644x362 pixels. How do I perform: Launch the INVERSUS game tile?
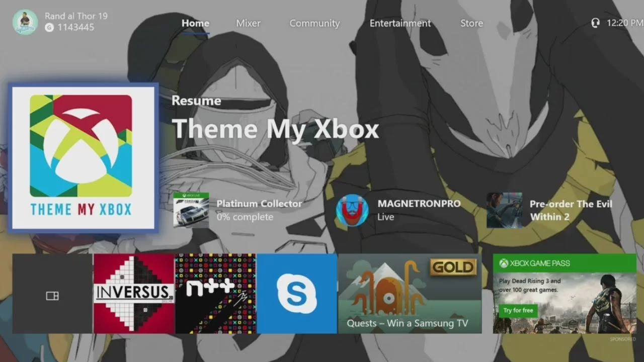(134, 294)
